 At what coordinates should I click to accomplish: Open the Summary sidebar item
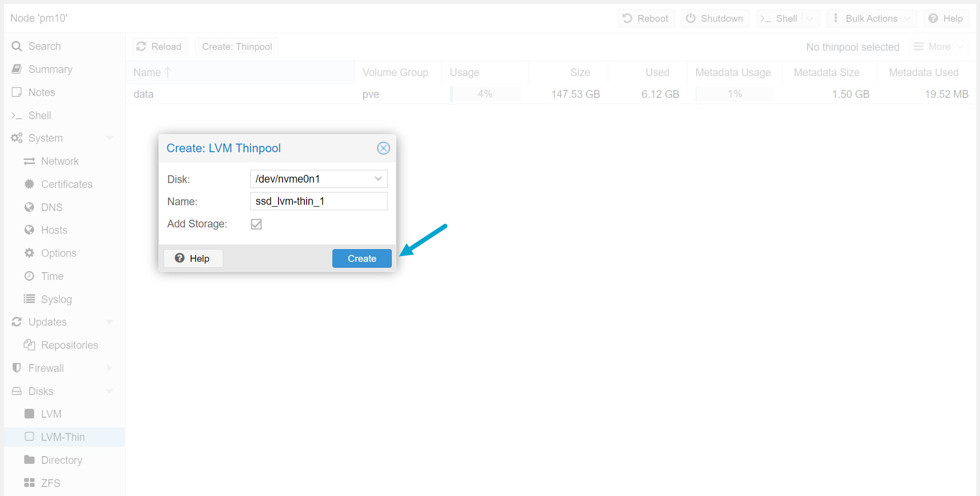[50, 69]
